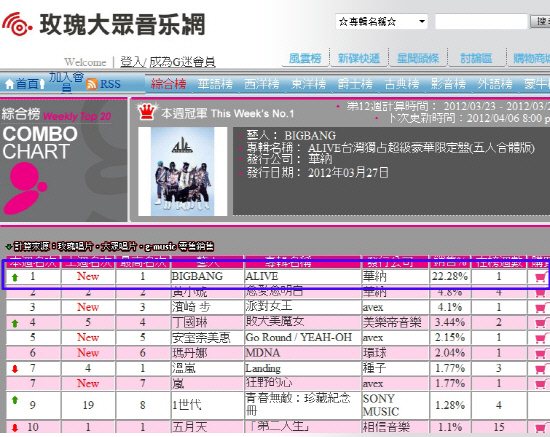
Task: Select the 西洋榜 chart menu
Action: click(x=262, y=84)
